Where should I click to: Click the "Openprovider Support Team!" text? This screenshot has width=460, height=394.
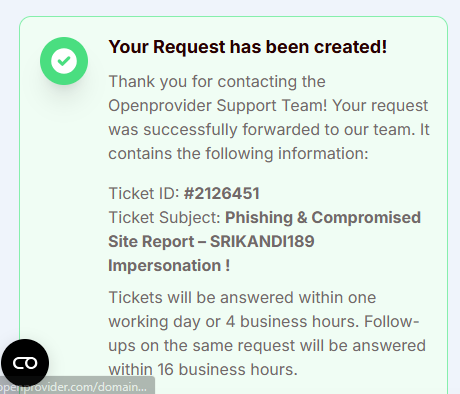[218, 106]
